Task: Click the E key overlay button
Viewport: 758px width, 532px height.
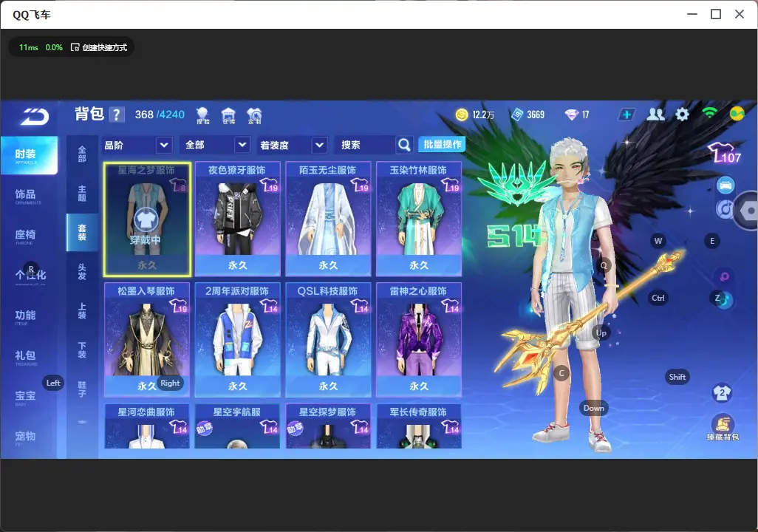Action: pos(712,241)
